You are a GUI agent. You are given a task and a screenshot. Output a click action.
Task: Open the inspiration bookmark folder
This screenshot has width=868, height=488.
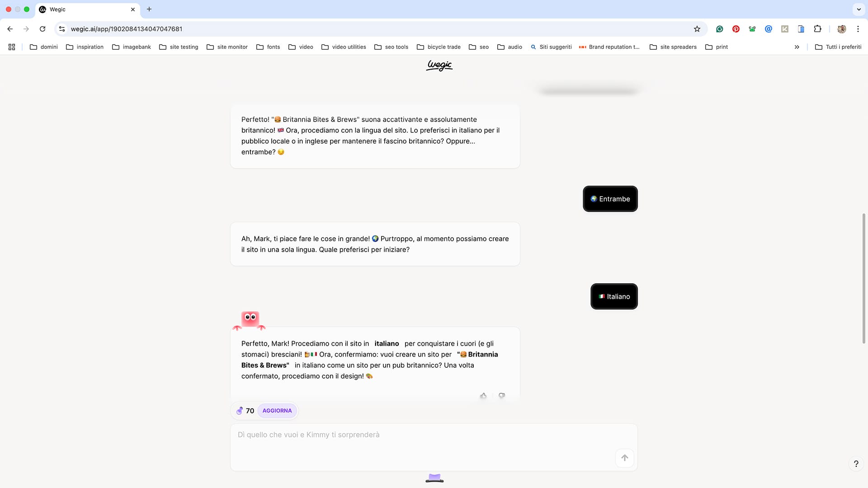click(x=85, y=47)
